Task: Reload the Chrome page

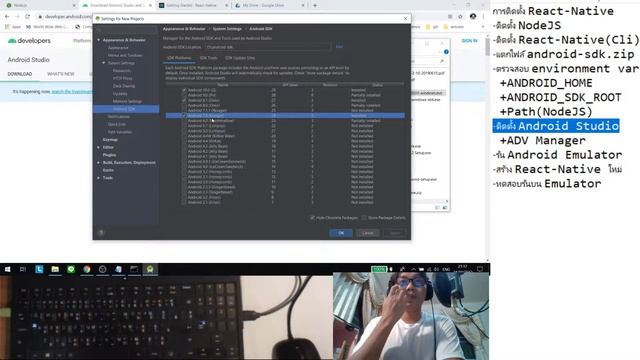Action: pos(27,16)
